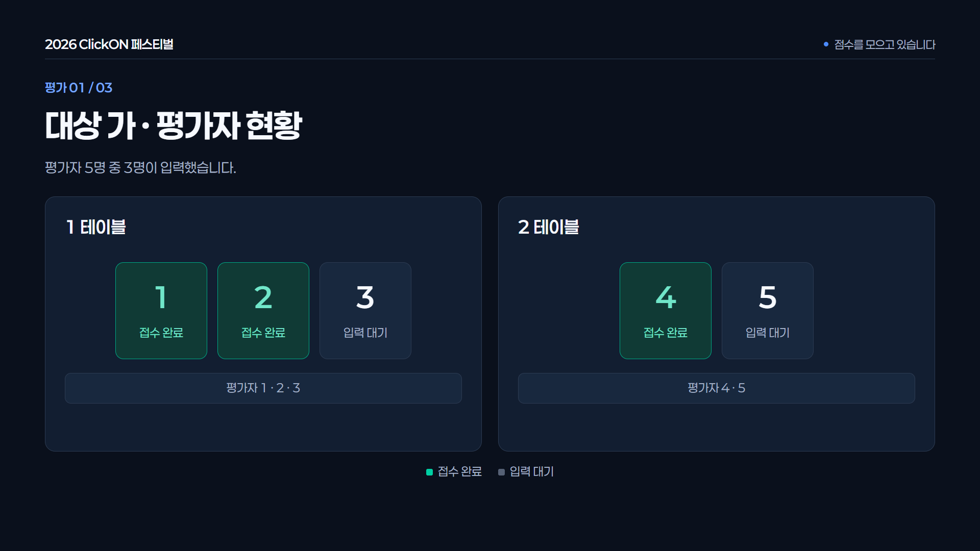Click the 대상 가 · 평가자 현황 heading

(174, 126)
